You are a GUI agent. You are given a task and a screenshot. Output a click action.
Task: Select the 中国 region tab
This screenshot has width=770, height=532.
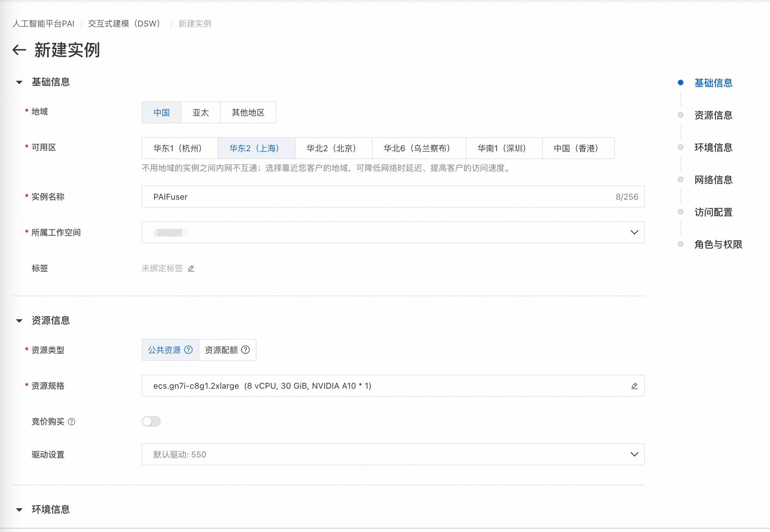(x=162, y=112)
